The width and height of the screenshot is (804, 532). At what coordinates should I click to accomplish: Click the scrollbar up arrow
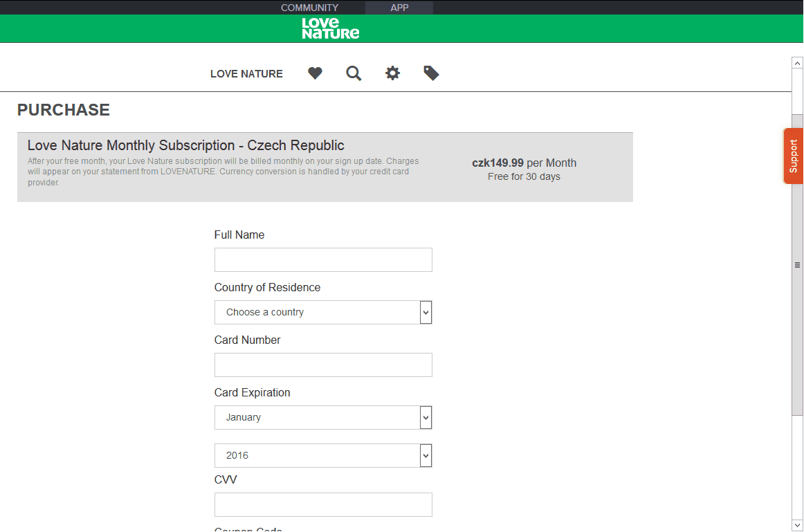(x=797, y=63)
